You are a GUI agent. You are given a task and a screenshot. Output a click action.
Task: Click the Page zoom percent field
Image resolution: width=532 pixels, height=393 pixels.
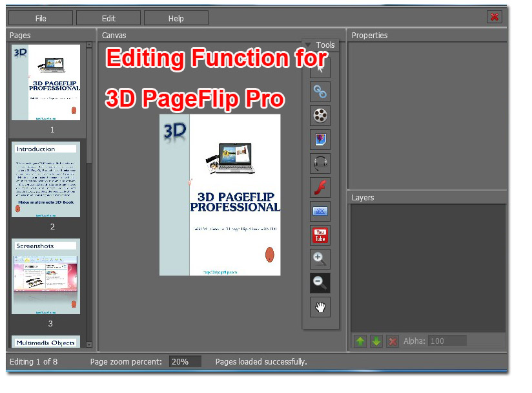(x=185, y=362)
